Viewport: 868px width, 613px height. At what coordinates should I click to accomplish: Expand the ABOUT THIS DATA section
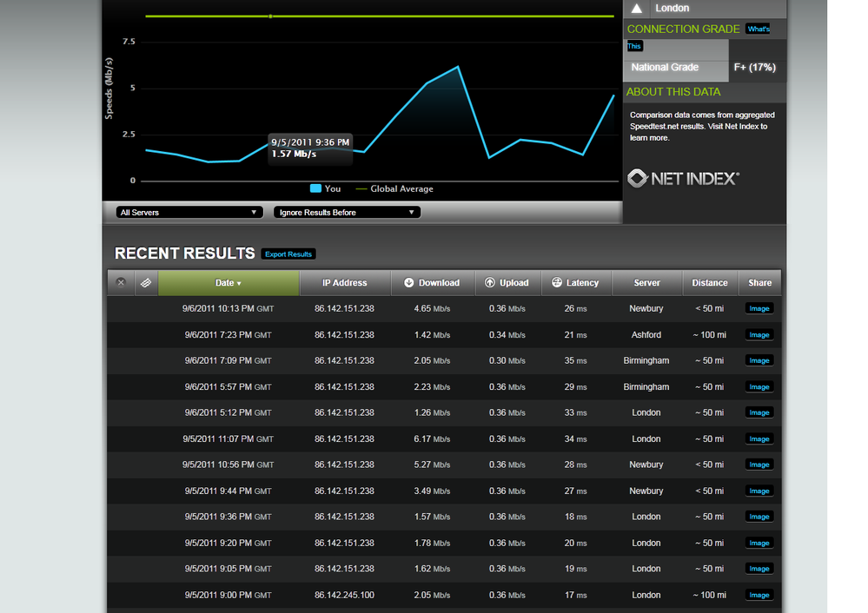point(673,92)
